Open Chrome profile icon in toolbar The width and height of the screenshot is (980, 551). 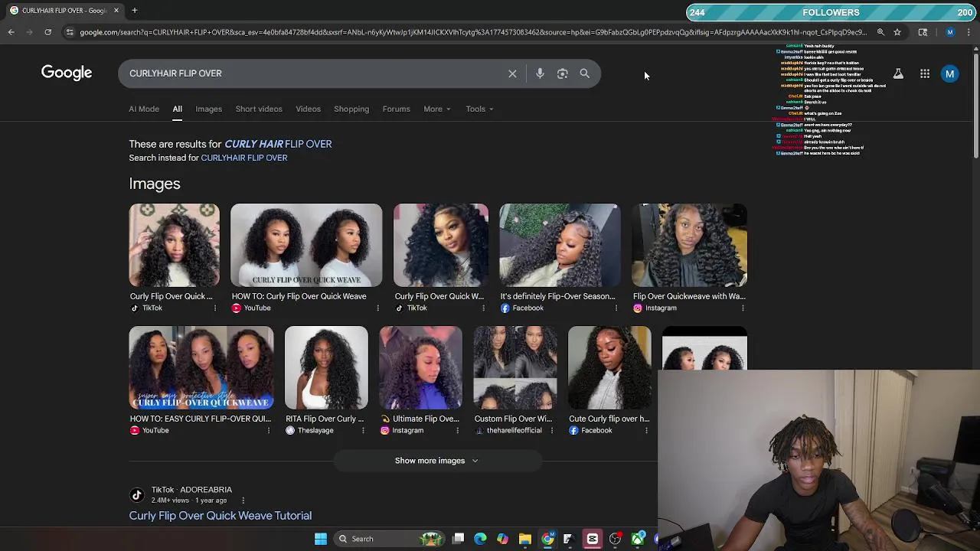(950, 32)
